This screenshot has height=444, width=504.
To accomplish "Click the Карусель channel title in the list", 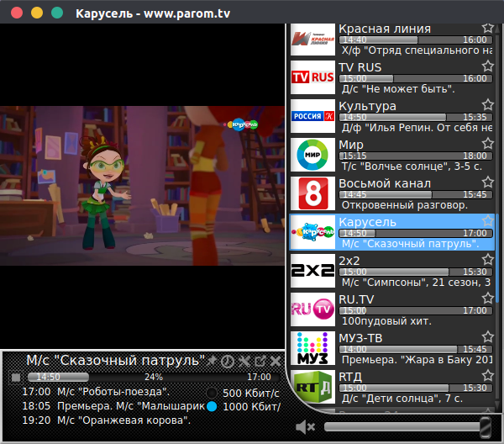I will (x=367, y=222).
